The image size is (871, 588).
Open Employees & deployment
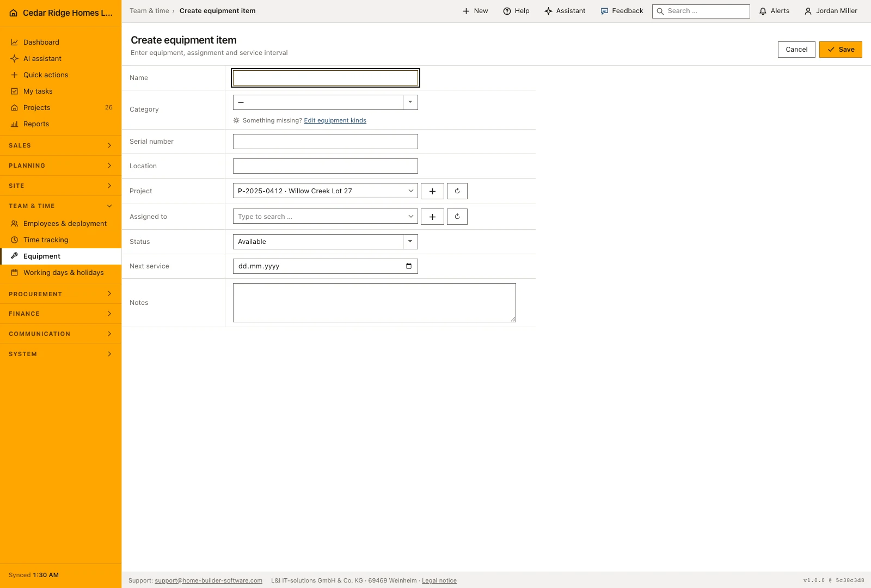[60, 224]
